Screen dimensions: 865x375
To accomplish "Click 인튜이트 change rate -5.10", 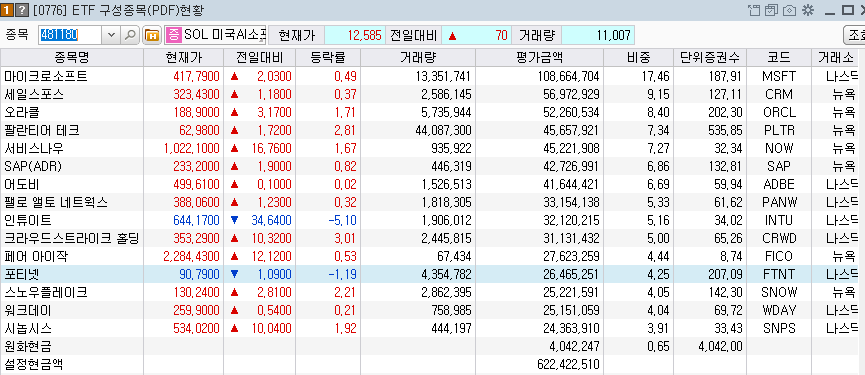I will [x=343, y=220].
